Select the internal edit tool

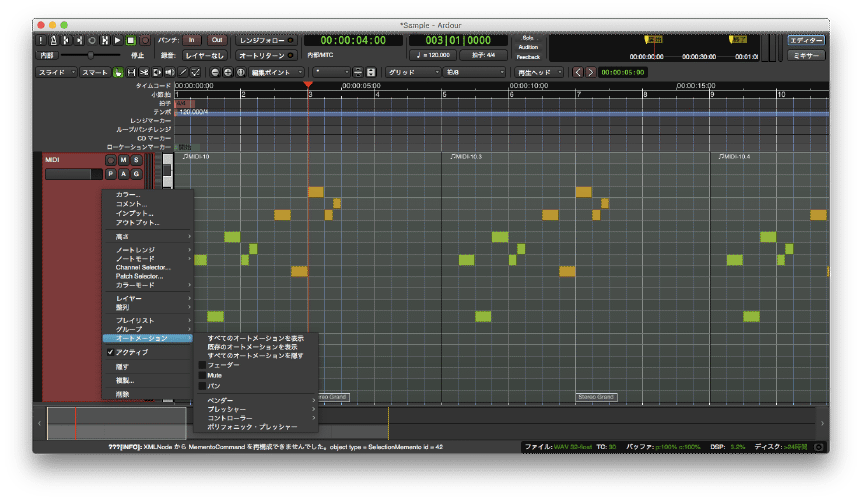pos(196,73)
